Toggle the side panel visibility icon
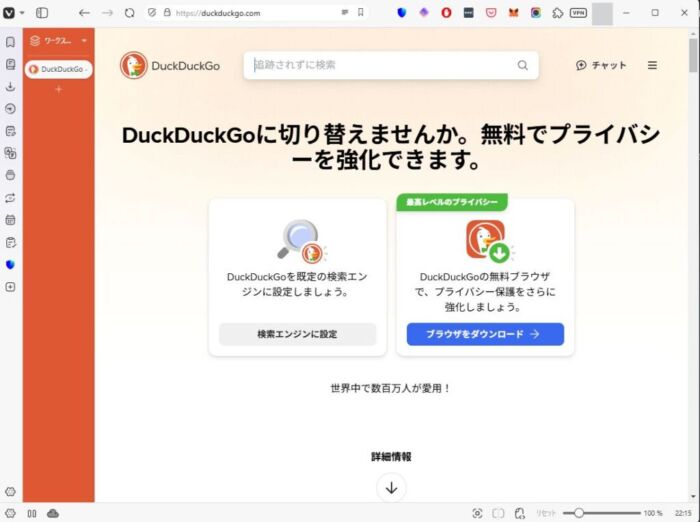 tap(42, 13)
